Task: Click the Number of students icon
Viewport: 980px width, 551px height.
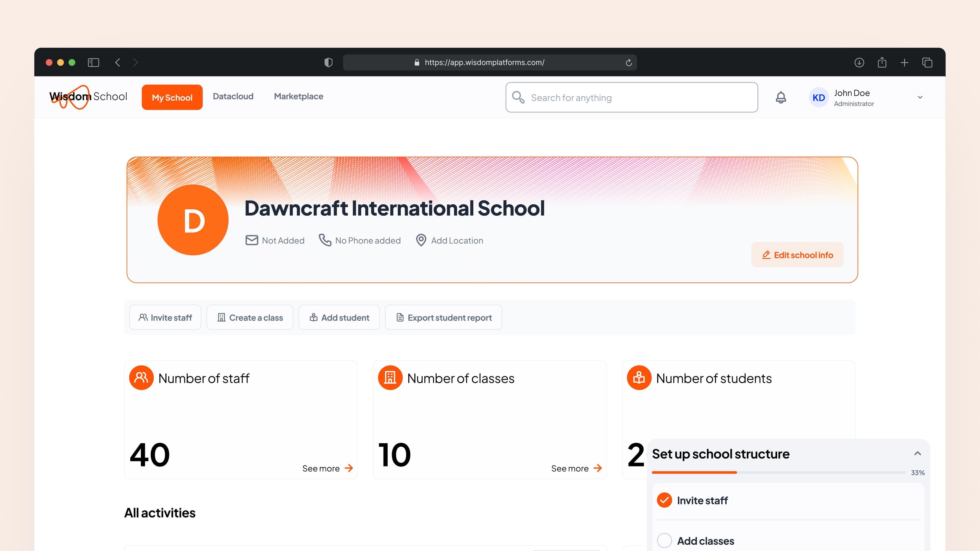Action: [639, 378]
